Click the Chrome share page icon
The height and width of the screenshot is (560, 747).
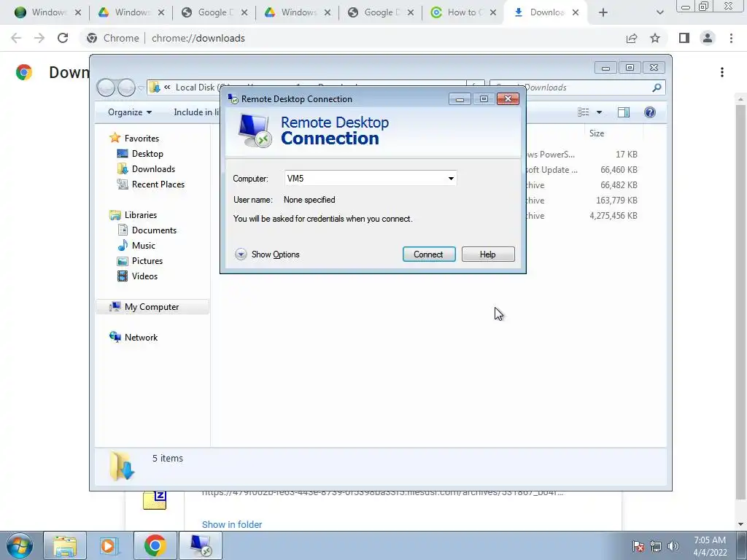tap(632, 38)
